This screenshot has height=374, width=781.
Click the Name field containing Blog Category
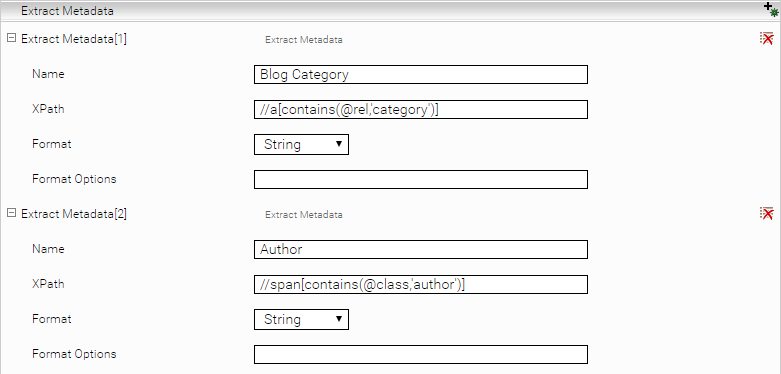[421, 74]
